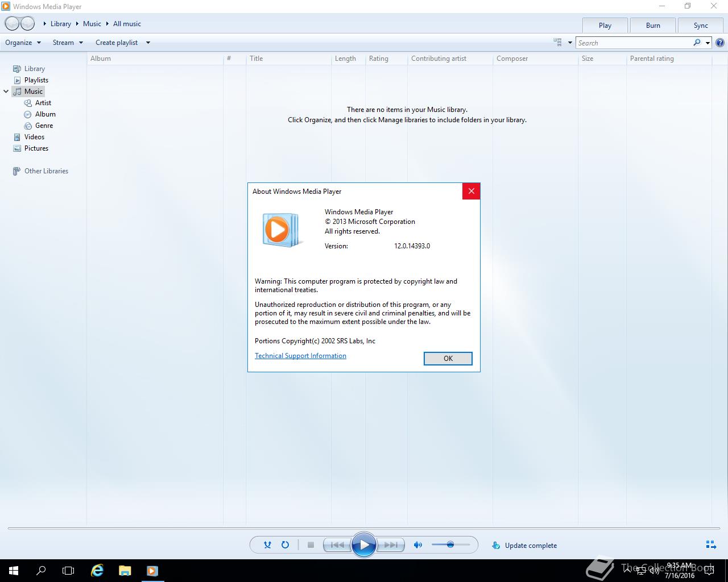This screenshot has height=582, width=728.
Task: Click the Update complete status icon
Action: (496, 545)
